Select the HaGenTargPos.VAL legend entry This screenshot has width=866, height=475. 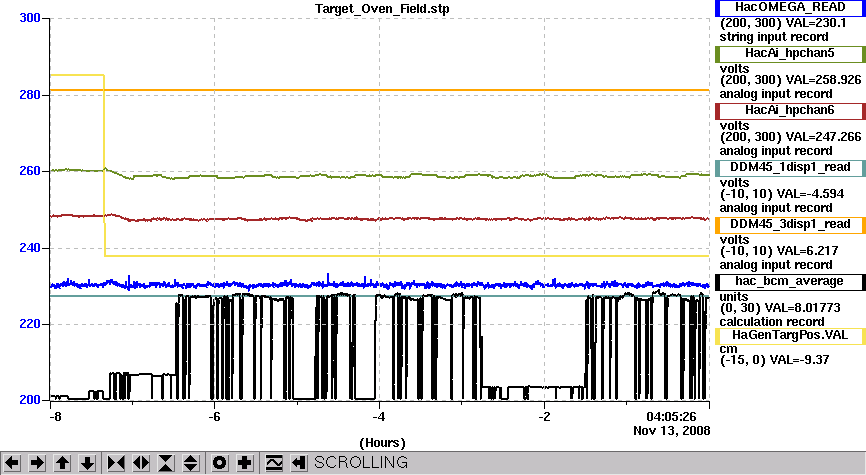pyautogui.click(x=790, y=335)
